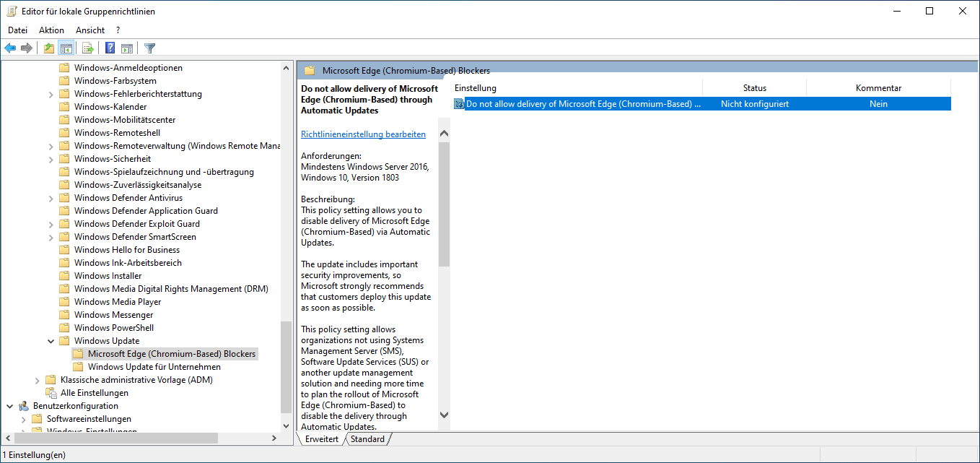
Task: Click the Forward arrow toolbar icon
Action: point(27,48)
